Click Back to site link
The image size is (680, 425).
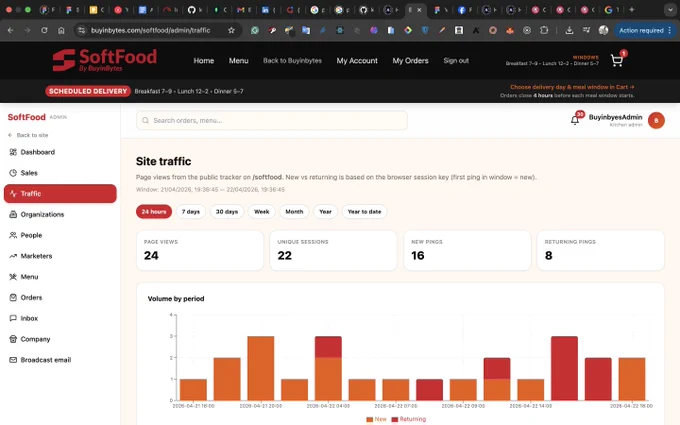[28, 135]
